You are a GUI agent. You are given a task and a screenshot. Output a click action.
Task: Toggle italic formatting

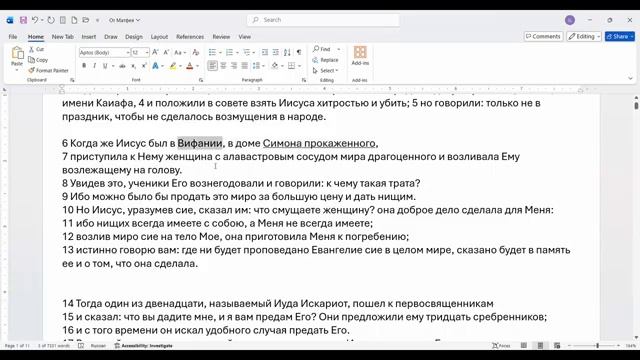pyautogui.click(x=95, y=66)
